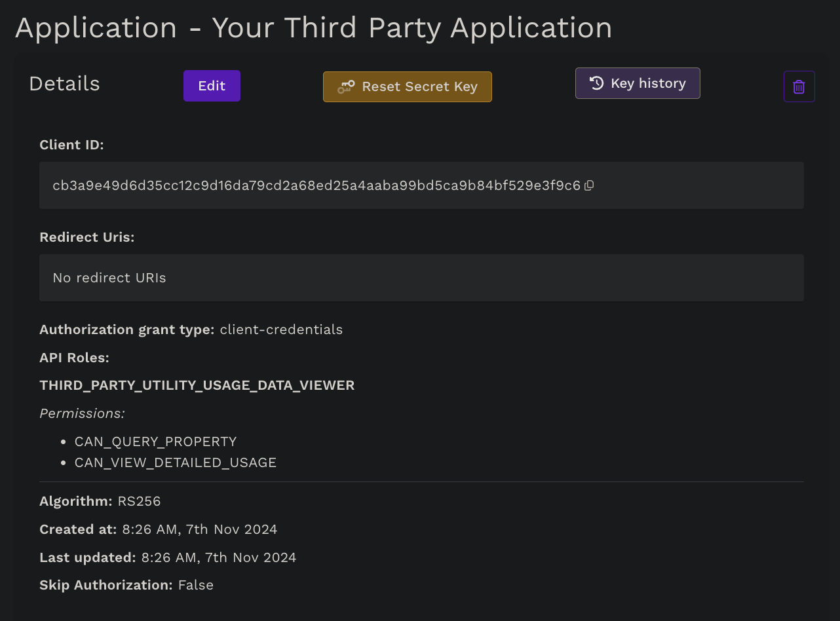The width and height of the screenshot is (840, 621).
Task: Click the Client ID label
Action: click(71, 145)
